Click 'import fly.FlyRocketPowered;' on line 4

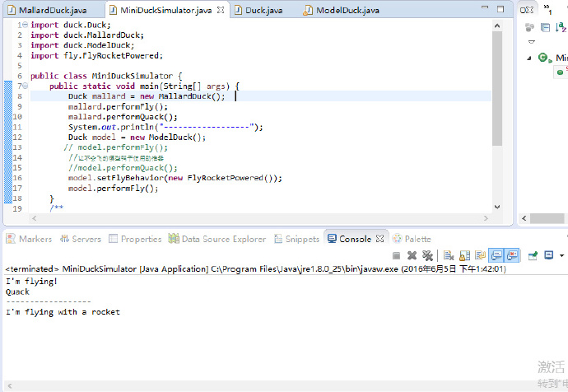pos(96,55)
